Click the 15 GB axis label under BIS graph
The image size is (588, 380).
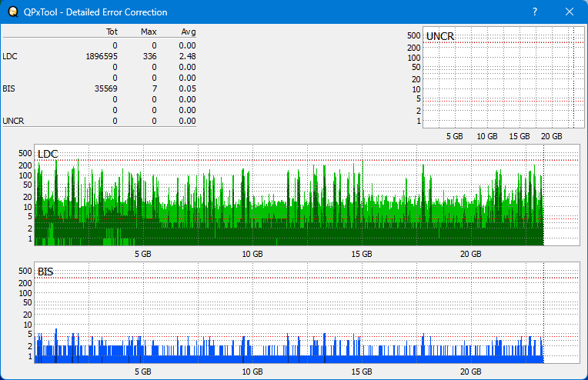(x=362, y=372)
